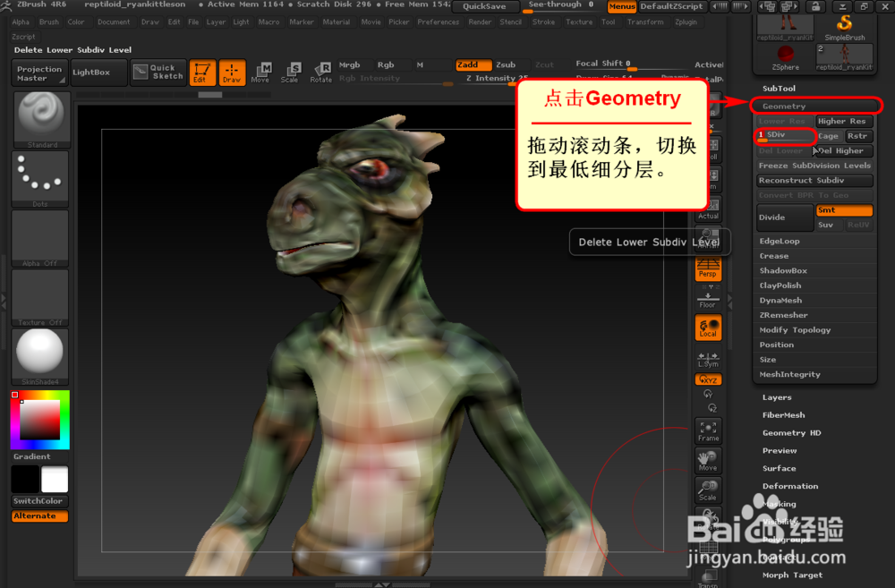The image size is (895, 588).
Task: Open the Zplugin menu
Action: (x=686, y=22)
